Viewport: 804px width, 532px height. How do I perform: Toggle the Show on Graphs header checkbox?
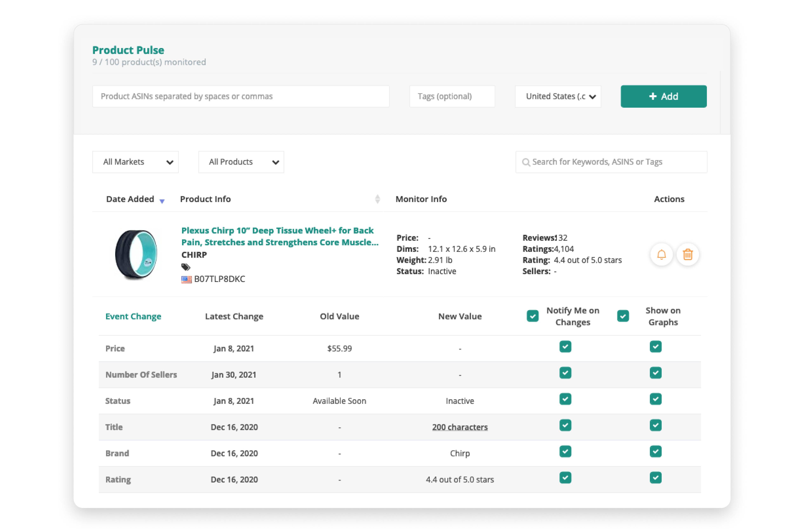point(623,316)
